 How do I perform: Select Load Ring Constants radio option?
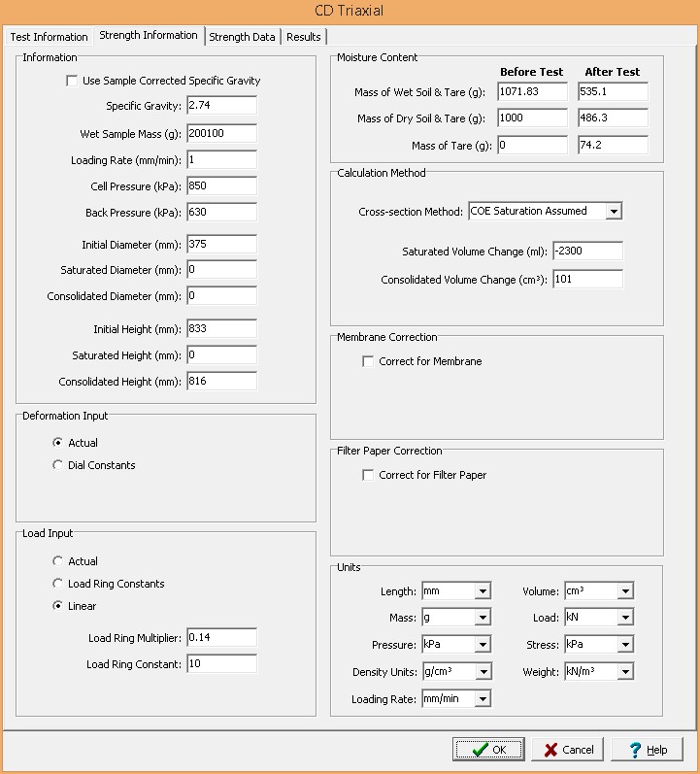pyautogui.click(x=58, y=584)
